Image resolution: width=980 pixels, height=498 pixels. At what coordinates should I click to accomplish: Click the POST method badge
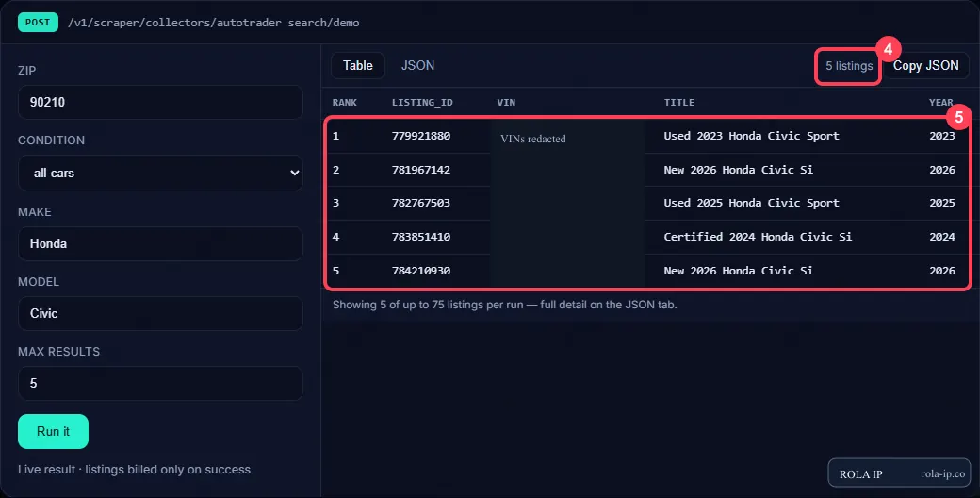[x=38, y=23]
